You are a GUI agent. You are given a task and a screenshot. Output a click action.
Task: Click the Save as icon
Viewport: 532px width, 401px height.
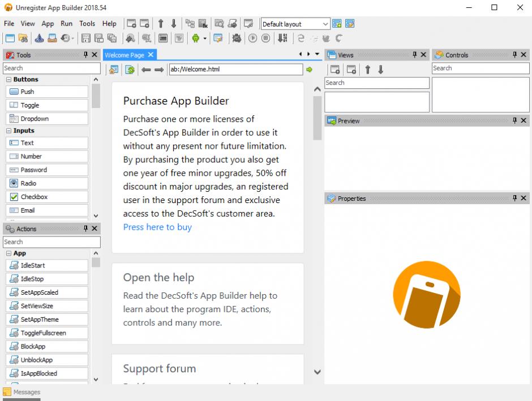[x=98, y=38]
